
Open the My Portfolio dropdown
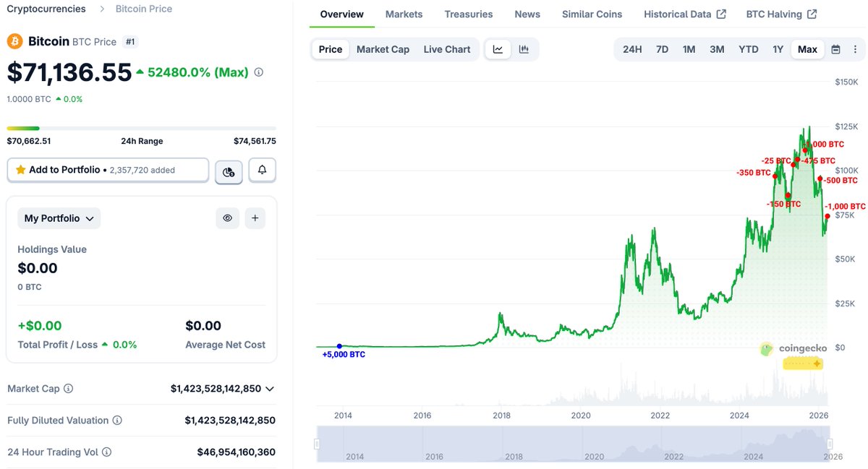click(x=59, y=218)
